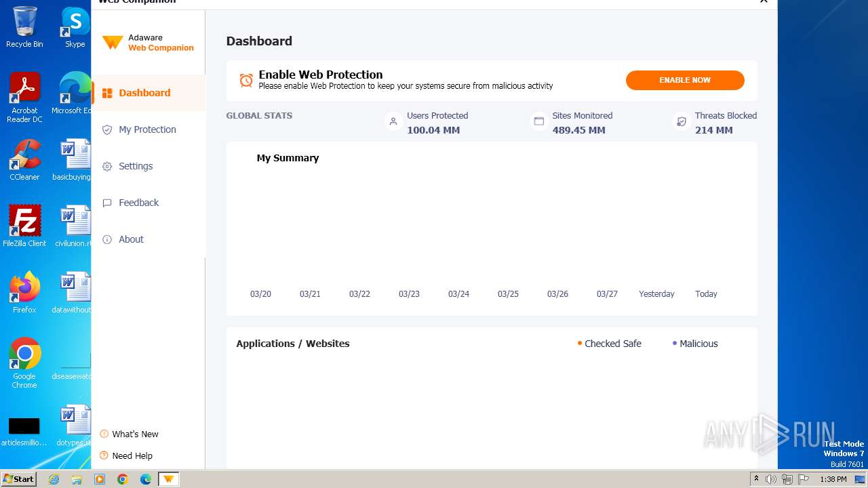868x488 pixels.
Task: Open Chrome from the taskbar
Action: 122,479
